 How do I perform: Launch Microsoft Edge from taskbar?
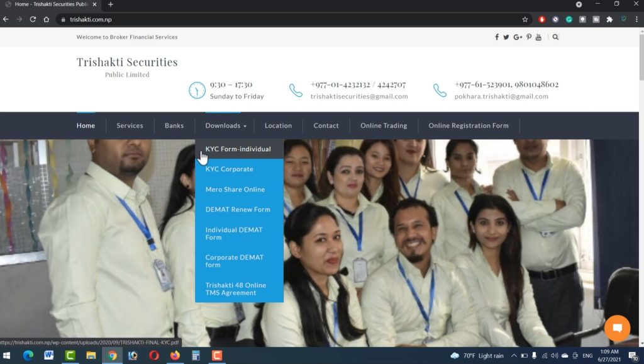tap(28, 355)
